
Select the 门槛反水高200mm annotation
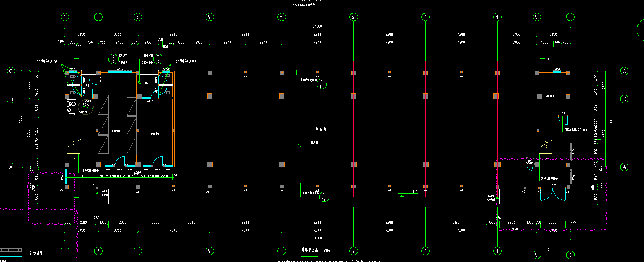[575, 130]
